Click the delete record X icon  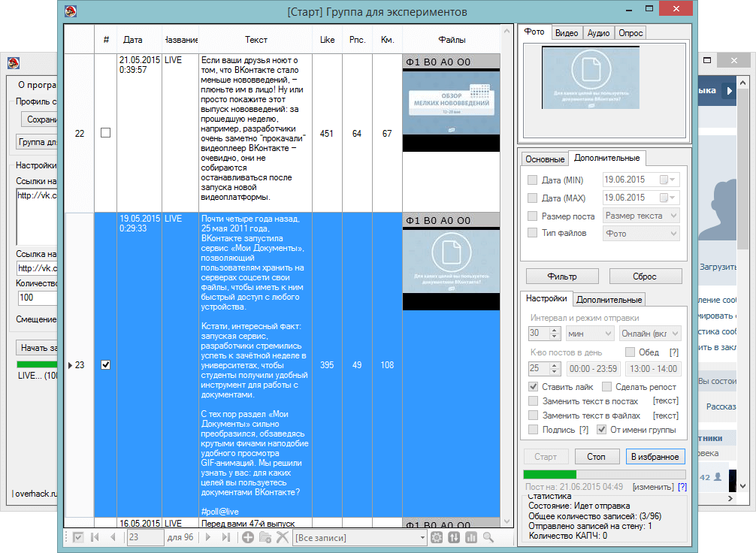click(x=283, y=537)
